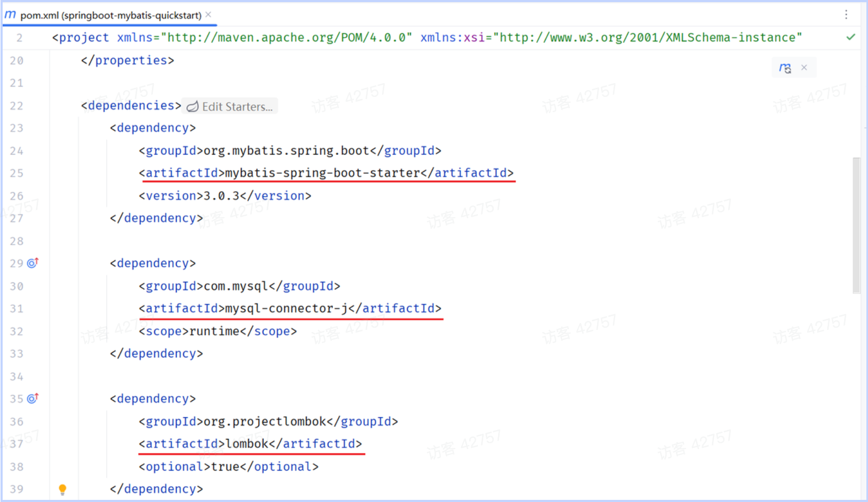Image resolution: width=868 pixels, height=502 pixels.
Task: Click the gutter icon on line 29
Action: (x=33, y=263)
